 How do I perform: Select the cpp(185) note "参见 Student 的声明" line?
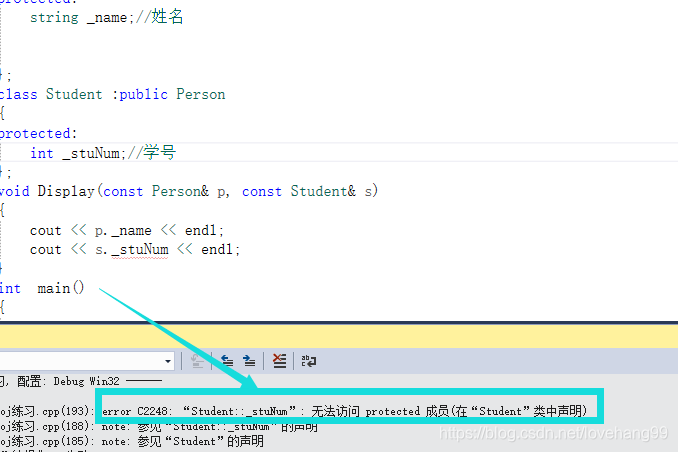point(132,441)
